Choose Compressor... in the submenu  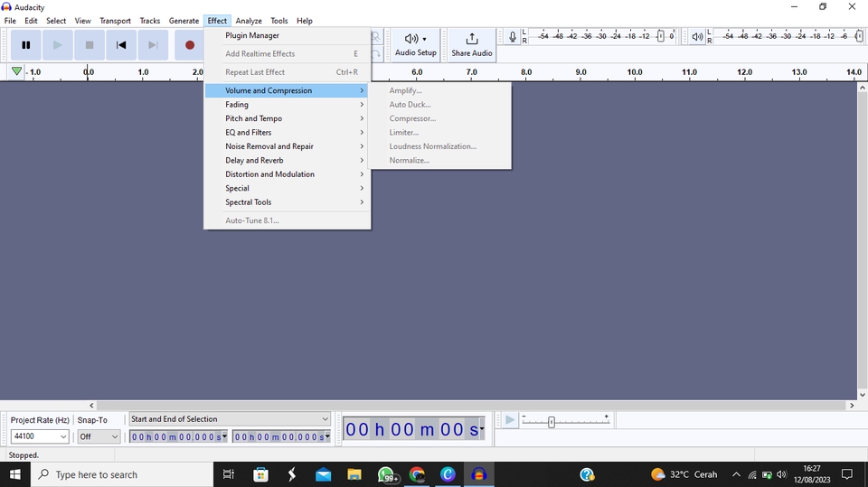pos(440,118)
